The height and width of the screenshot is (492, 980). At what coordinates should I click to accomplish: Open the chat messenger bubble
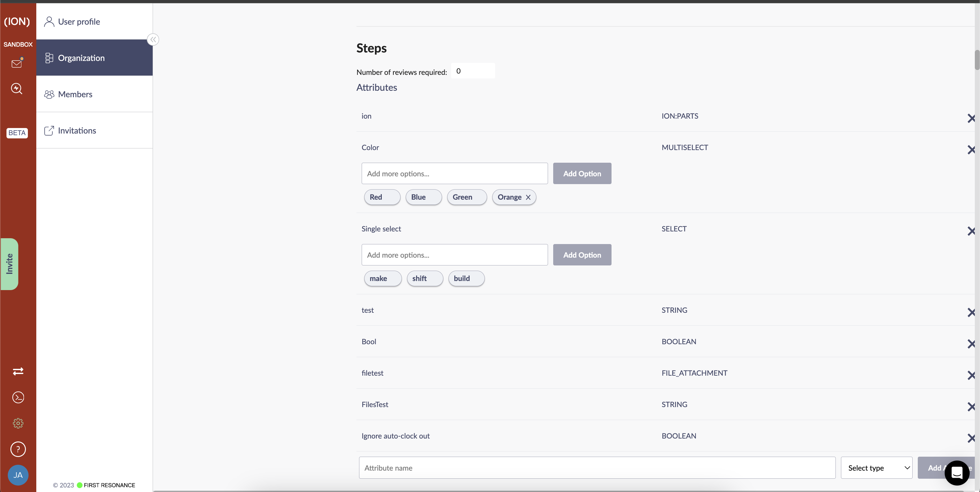point(956,473)
